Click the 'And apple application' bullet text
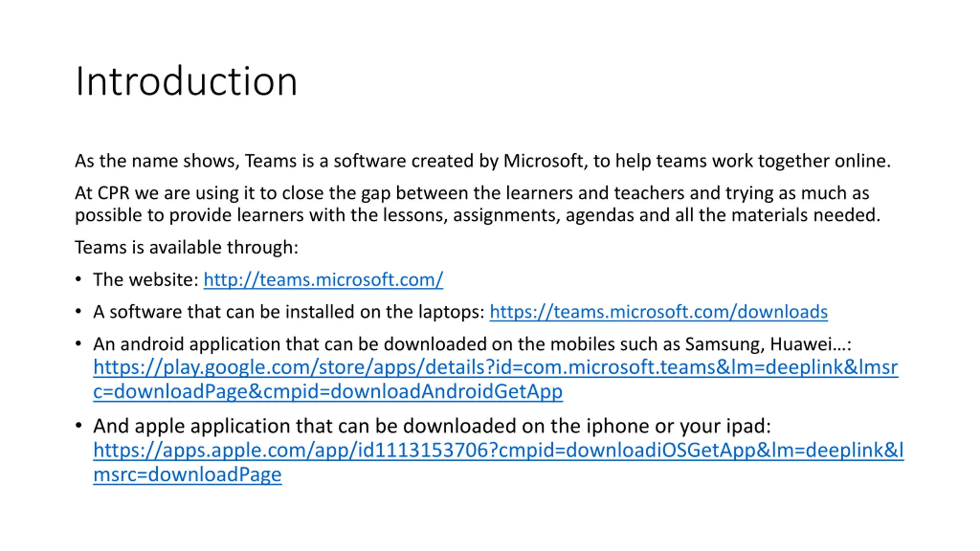This screenshot has width=980, height=551. 432,426
